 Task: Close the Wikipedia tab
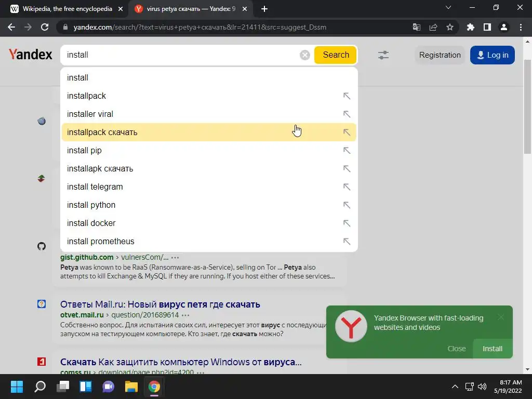(x=121, y=9)
